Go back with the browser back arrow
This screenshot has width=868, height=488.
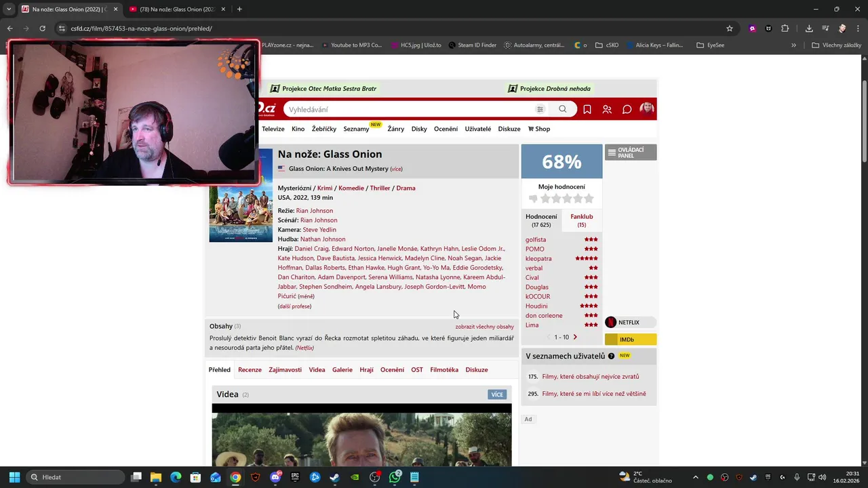(9, 28)
